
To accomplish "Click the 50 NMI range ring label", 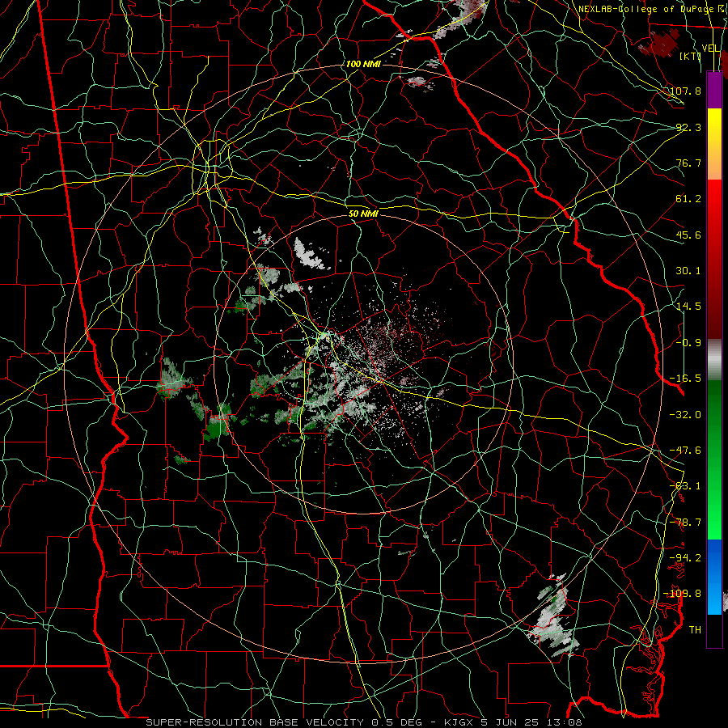I will point(363,214).
